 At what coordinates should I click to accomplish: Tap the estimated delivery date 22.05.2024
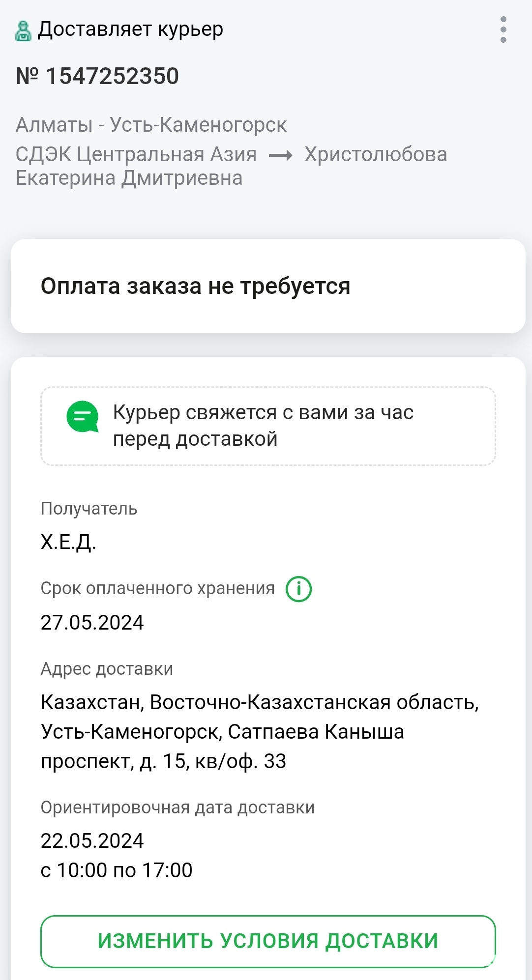[92, 841]
